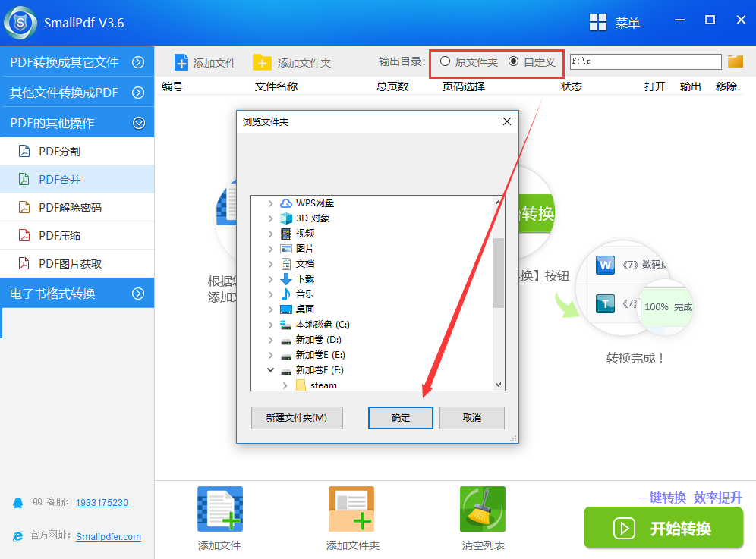The width and height of the screenshot is (756, 559).
Task: Select PDF合并 in the sidebar
Action: [x=77, y=179]
